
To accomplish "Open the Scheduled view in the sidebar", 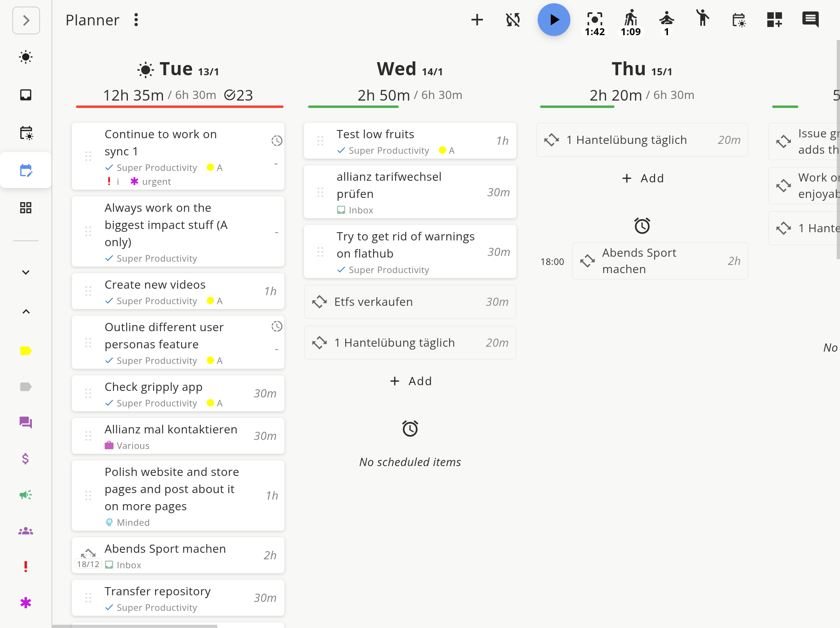I will coord(26,133).
